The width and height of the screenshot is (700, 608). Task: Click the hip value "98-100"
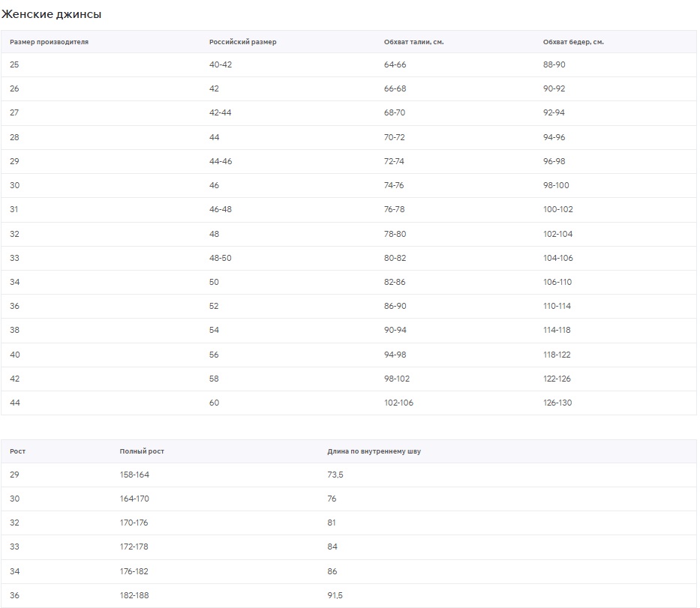click(x=556, y=186)
